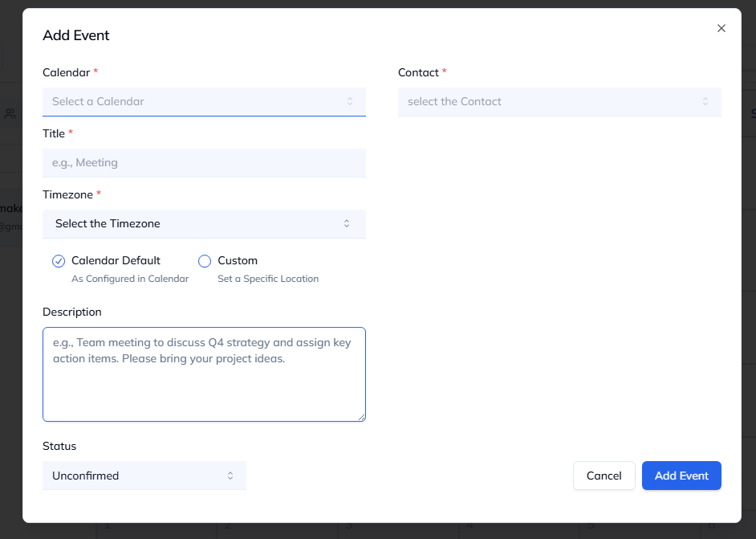Click the chevron arrows in Status field

click(x=230, y=476)
